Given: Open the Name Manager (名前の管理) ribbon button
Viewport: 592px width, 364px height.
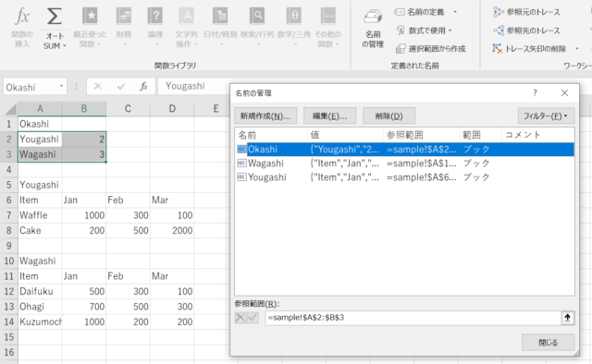Looking at the screenshot, I should click(x=373, y=30).
